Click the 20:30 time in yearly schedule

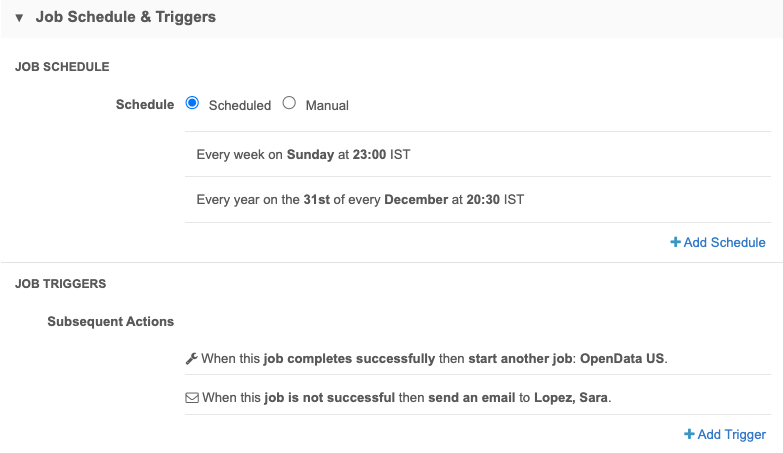click(483, 199)
